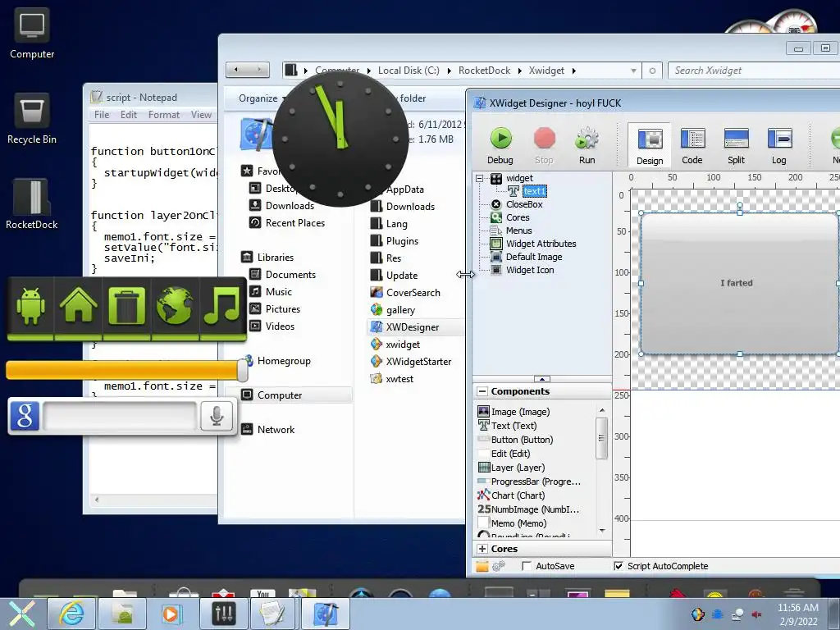Click the home icon in the green widget
The image size is (840, 630).
78,305
